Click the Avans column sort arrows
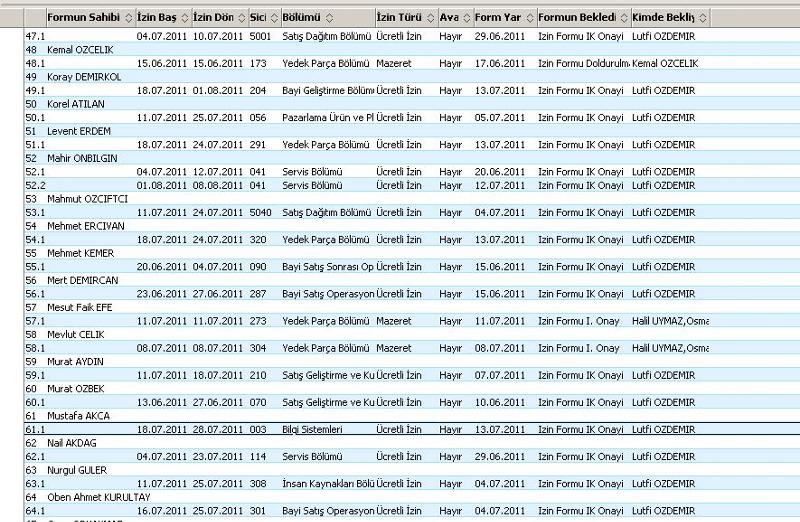Screen dimensions: 800x522 [467, 18]
